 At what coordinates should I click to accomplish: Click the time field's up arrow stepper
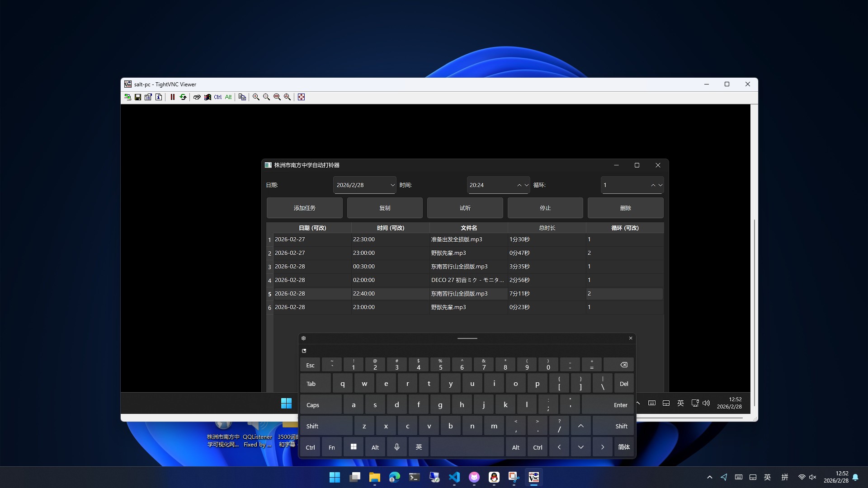(x=519, y=185)
